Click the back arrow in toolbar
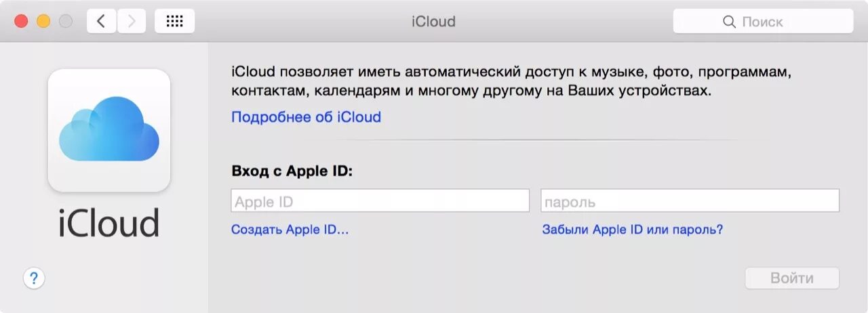The image size is (868, 313). (x=102, y=22)
